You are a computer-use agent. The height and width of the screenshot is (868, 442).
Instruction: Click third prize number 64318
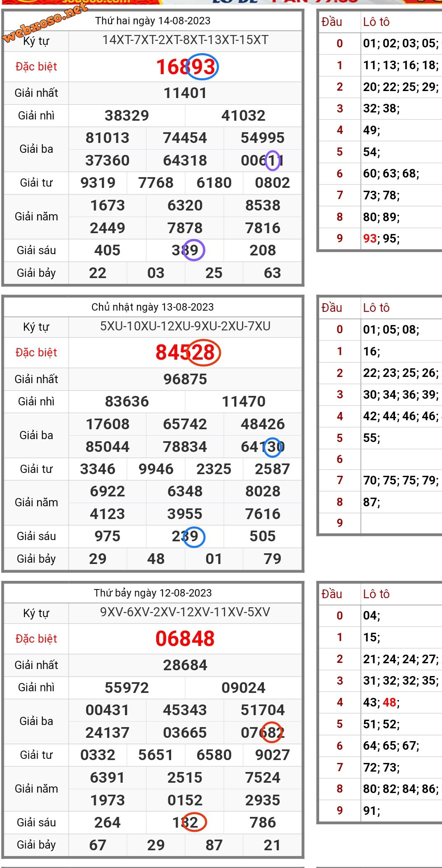click(185, 161)
